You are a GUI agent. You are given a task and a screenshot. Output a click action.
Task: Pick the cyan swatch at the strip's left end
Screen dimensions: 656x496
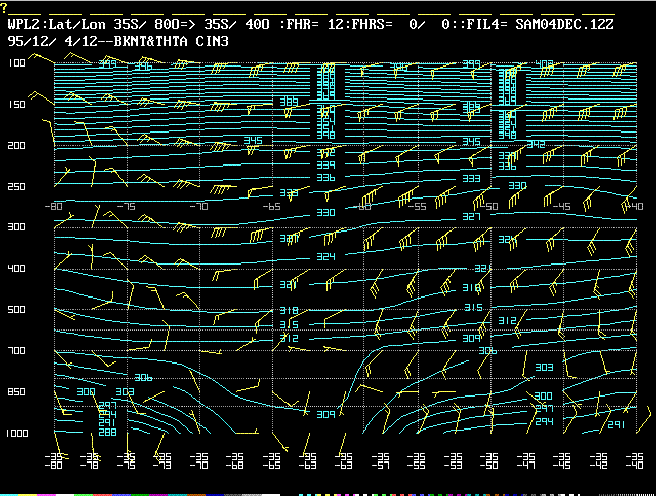tap(9, 495)
